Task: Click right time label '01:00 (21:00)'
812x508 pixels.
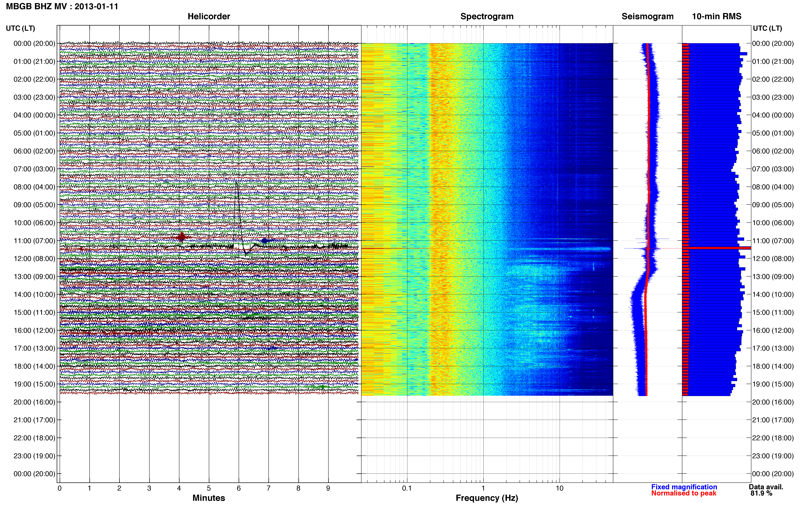Action: point(773,62)
